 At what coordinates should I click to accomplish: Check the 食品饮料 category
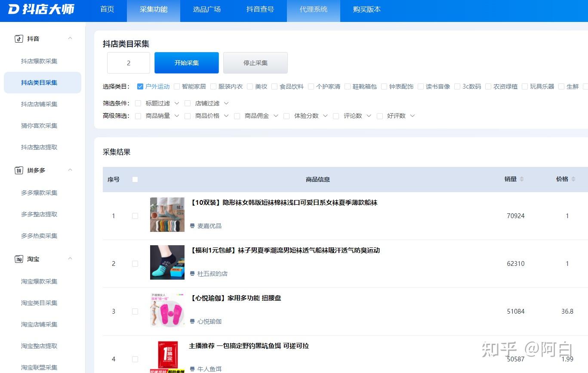(x=274, y=86)
